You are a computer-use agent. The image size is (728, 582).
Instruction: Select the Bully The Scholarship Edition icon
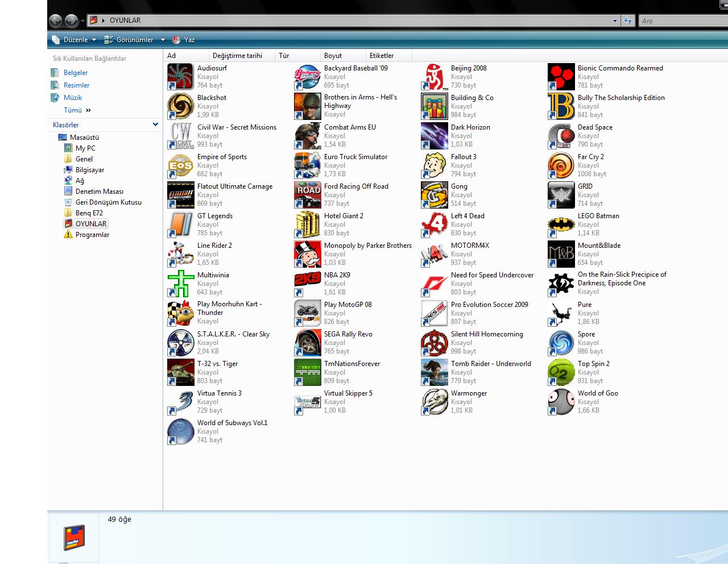pyautogui.click(x=561, y=106)
